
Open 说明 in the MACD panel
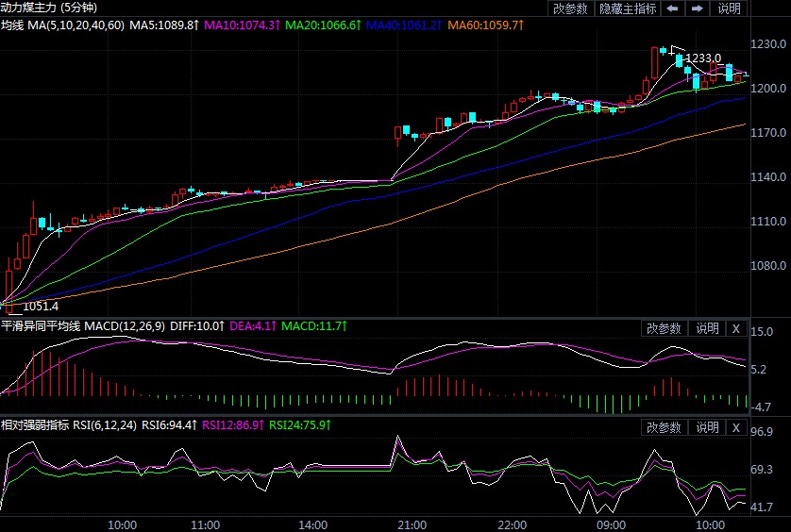(x=707, y=328)
